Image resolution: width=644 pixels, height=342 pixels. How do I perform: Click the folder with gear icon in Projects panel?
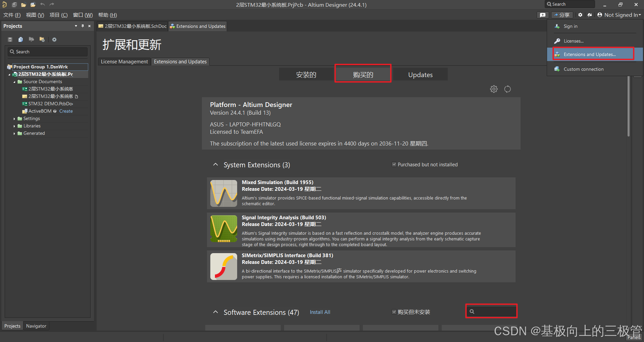pyautogui.click(x=42, y=40)
